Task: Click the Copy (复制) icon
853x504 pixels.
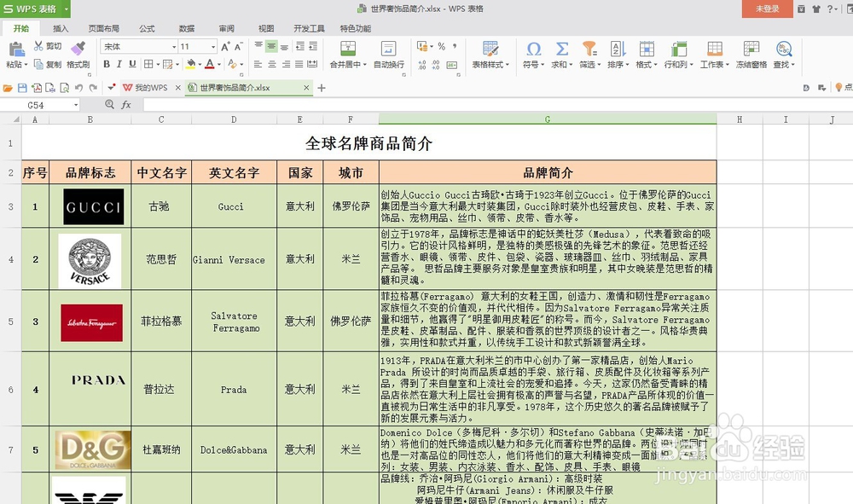Action: click(x=38, y=64)
